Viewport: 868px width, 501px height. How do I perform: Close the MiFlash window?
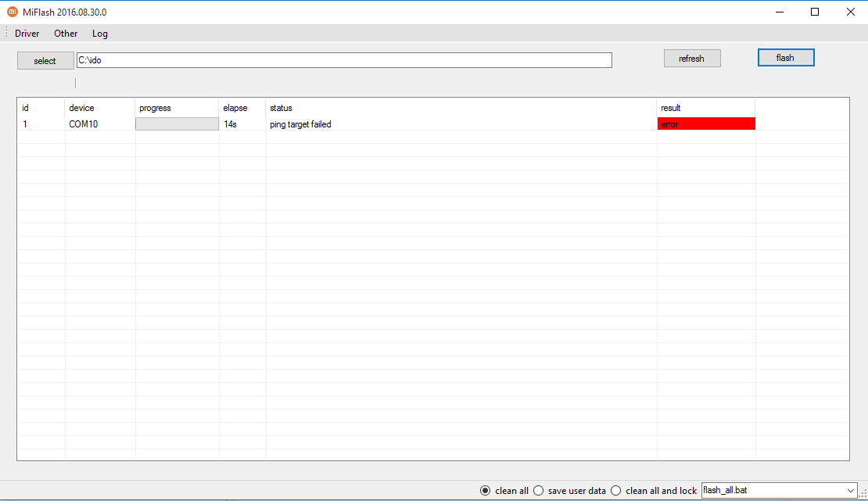(851, 13)
